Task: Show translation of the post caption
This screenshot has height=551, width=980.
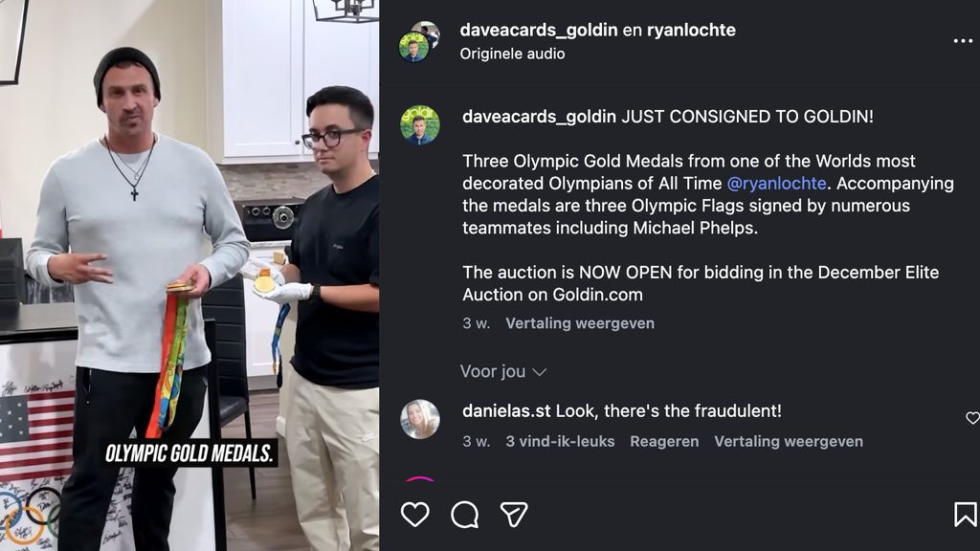Action: tap(580, 323)
